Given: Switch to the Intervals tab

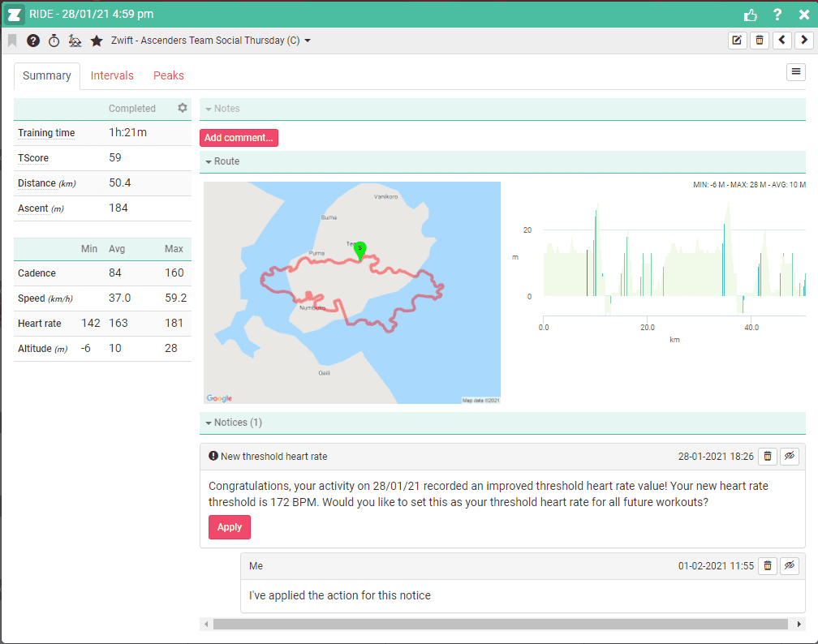Looking at the screenshot, I should (112, 75).
